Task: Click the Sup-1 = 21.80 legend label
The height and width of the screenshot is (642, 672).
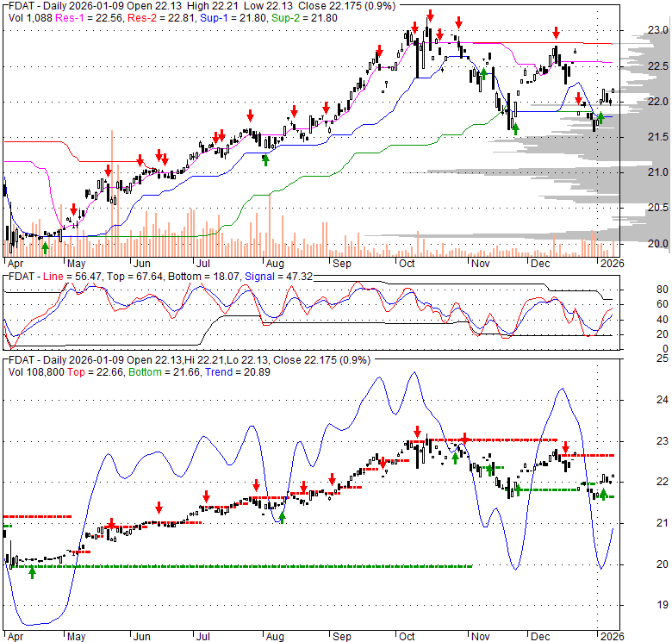Action: tap(222, 16)
